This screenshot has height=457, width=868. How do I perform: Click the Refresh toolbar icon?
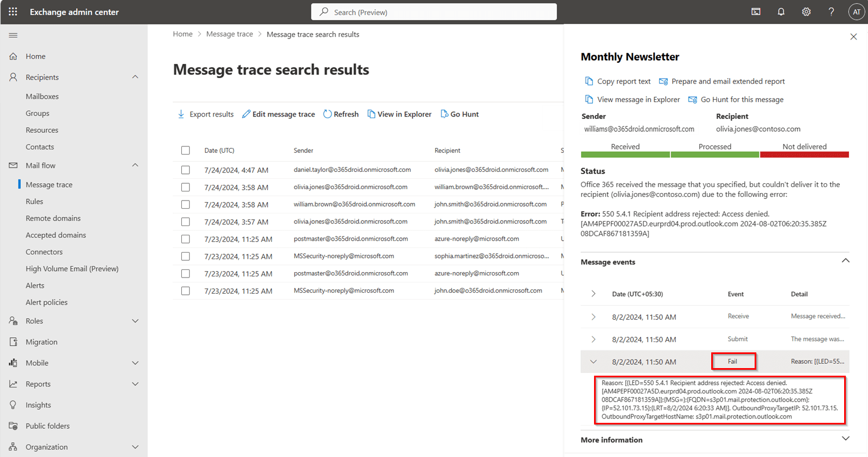[328, 114]
